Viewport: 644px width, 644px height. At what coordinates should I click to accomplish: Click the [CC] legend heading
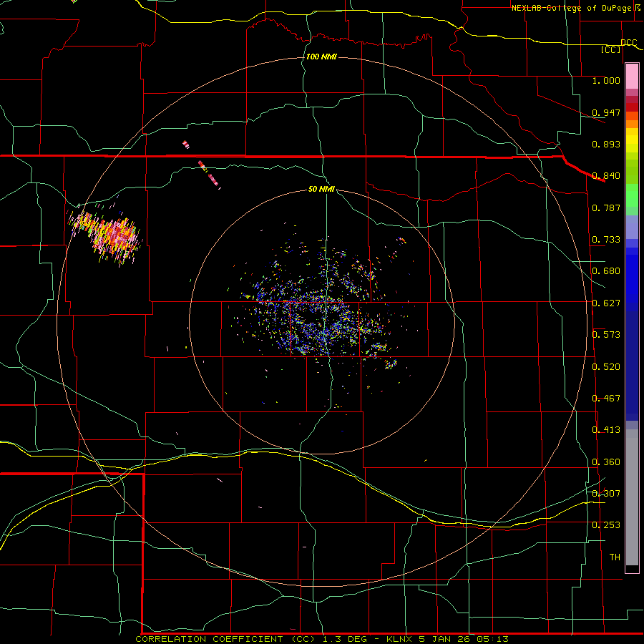(611, 49)
